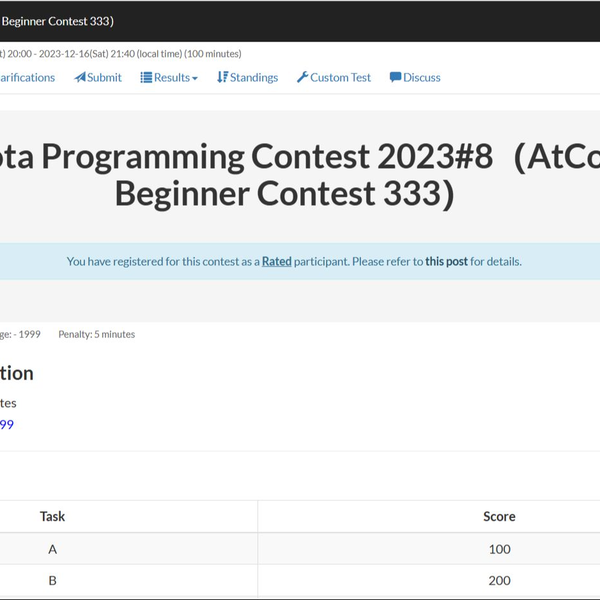Click the speech bubble icon beside Discuss

[395, 78]
